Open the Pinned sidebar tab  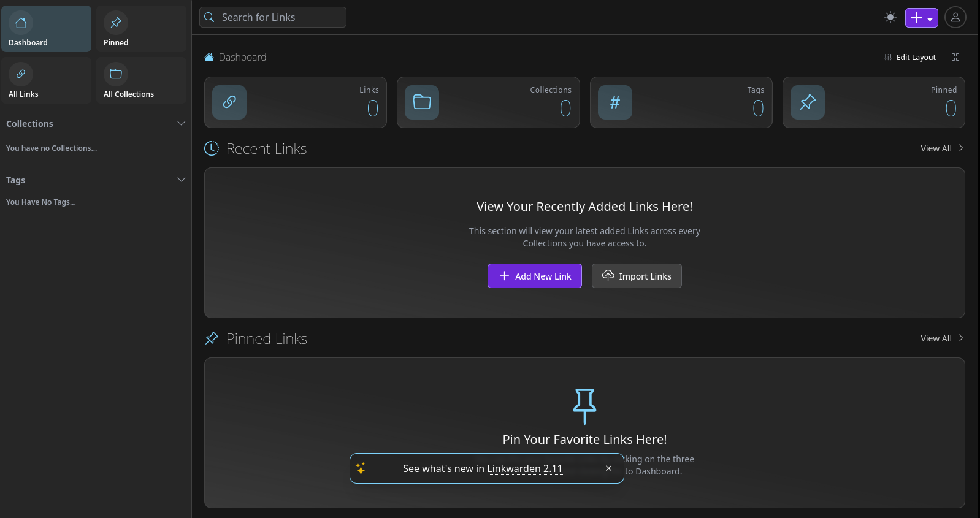(x=141, y=29)
